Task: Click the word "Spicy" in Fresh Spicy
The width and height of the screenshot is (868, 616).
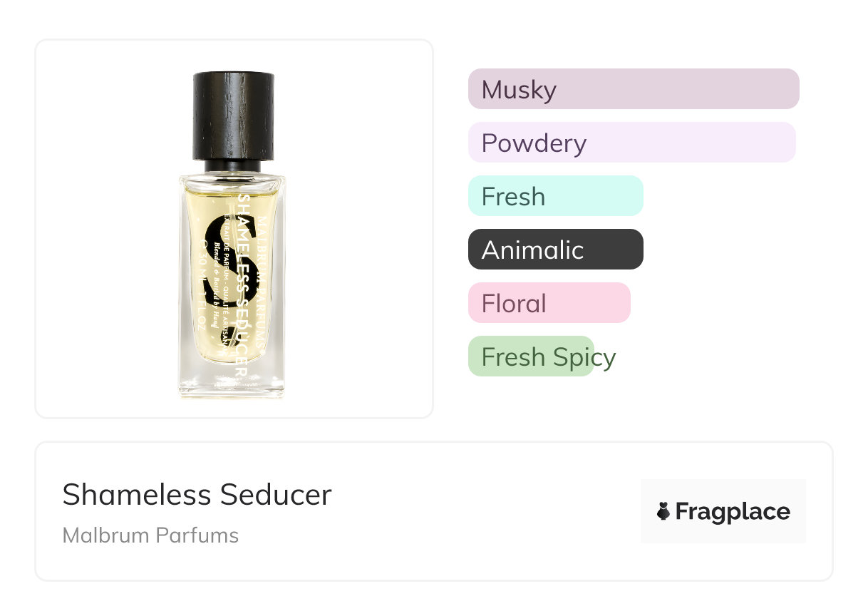Action: click(x=584, y=357)
